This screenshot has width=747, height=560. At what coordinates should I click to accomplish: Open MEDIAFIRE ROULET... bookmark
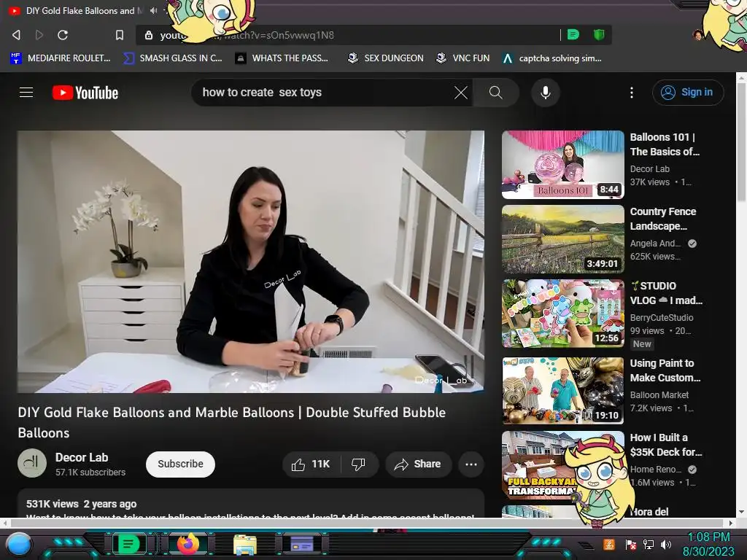pyautogui.click(x=60, y=58)
